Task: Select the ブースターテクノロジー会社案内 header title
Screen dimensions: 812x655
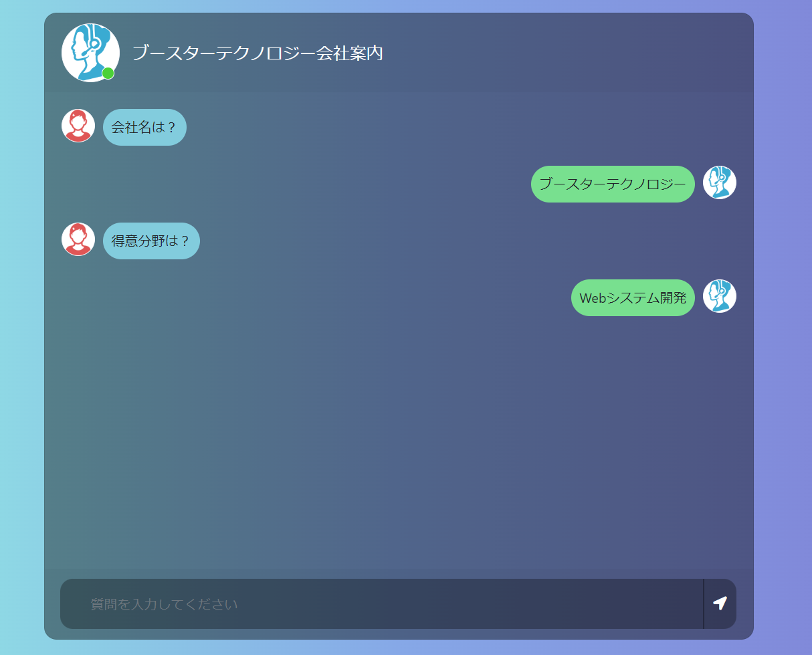Action: click(258, 53)
